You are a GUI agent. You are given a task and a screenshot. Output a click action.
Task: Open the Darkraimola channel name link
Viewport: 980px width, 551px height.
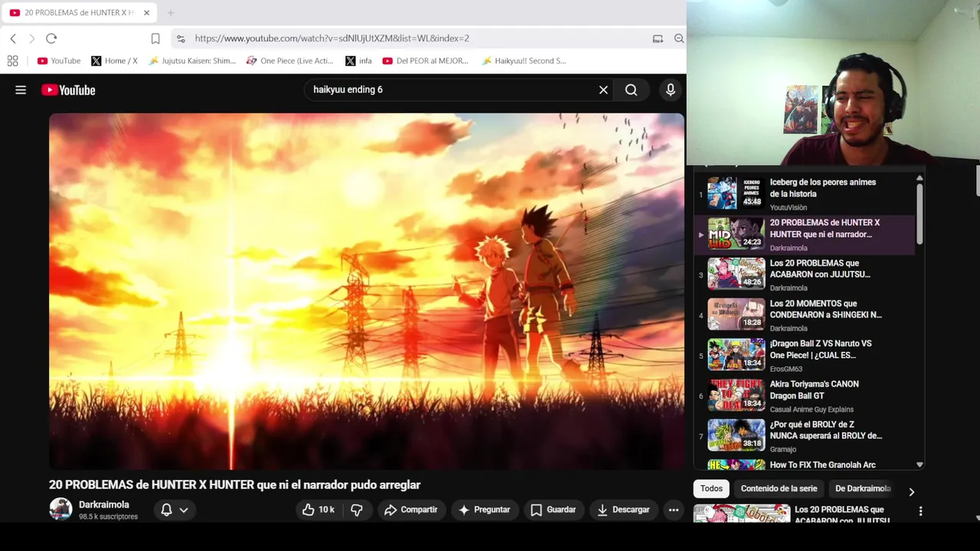pos(104,504)
